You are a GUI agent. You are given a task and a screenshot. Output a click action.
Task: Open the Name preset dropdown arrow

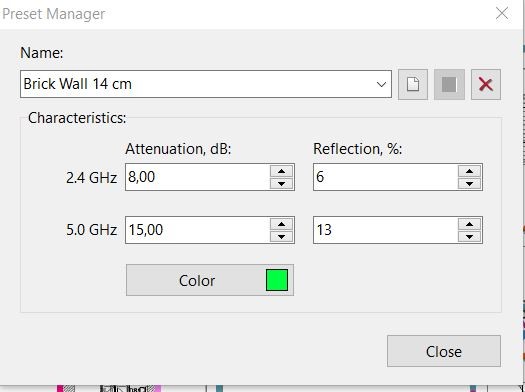[x=381, y=84]
